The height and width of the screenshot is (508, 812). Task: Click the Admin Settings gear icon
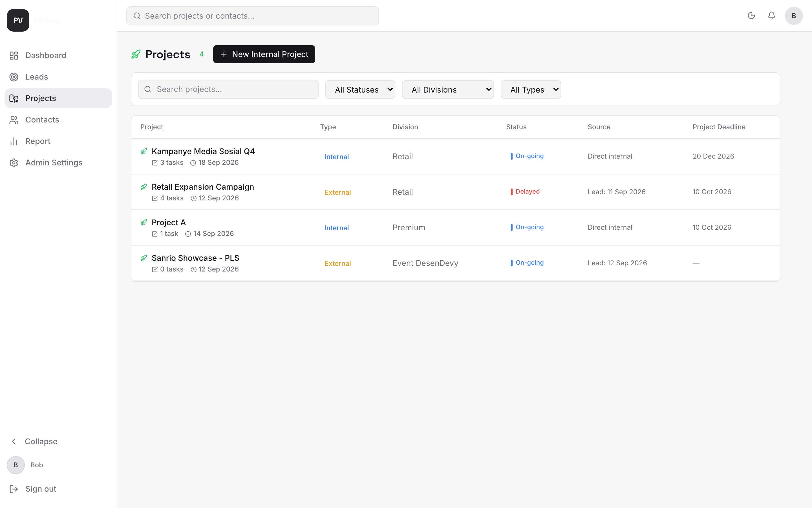pyautogui.click(x=14, y=163)
